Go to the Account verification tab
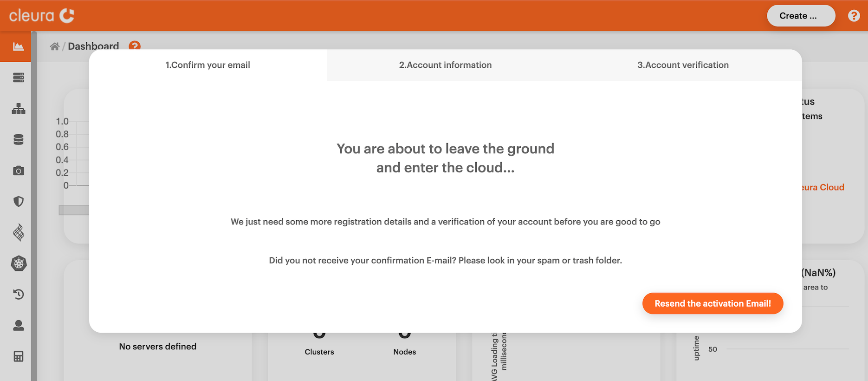The image size is (868, 381). point(683,65)
